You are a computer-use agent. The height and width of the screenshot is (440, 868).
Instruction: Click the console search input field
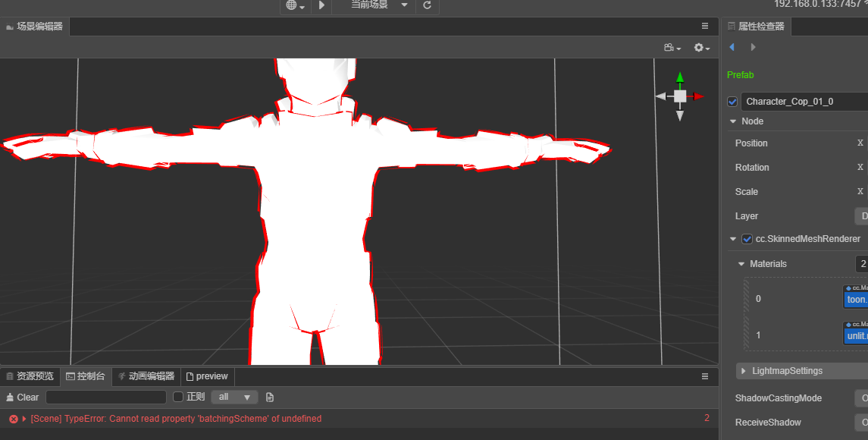pyautogui.click(x=106, y=397)
